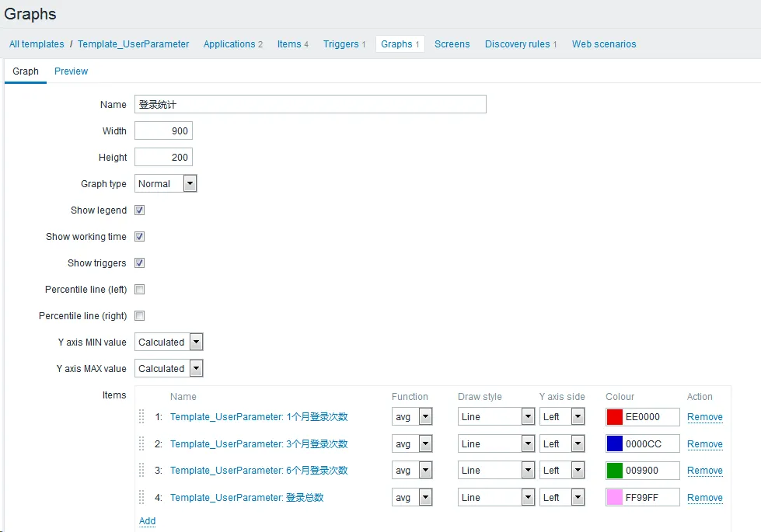Go to the Items tab

pos(292,44)
